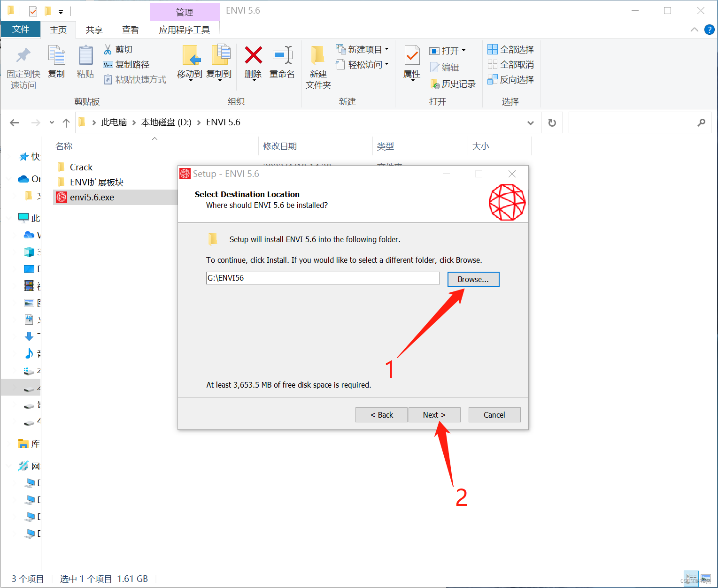This screenshot has height=588, width=718.
Task: Click OneDrive cloud in sidebar
Action: click(23, 179)
